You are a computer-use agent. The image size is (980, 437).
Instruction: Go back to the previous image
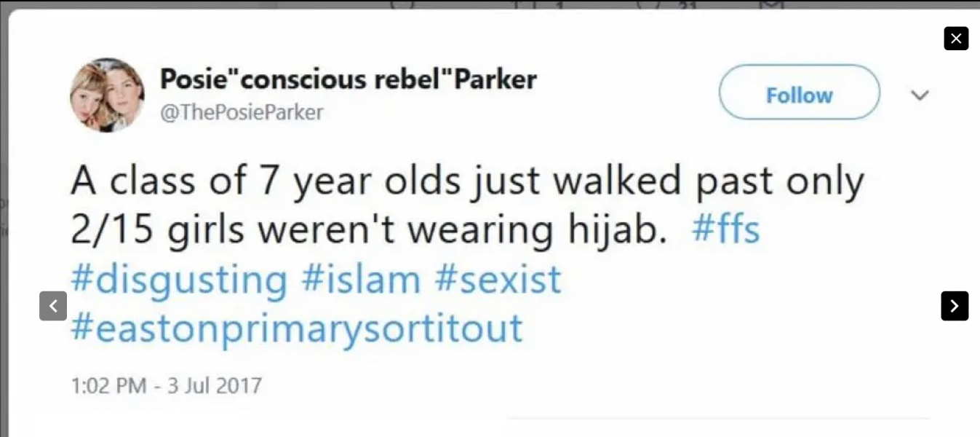point(53,306)
